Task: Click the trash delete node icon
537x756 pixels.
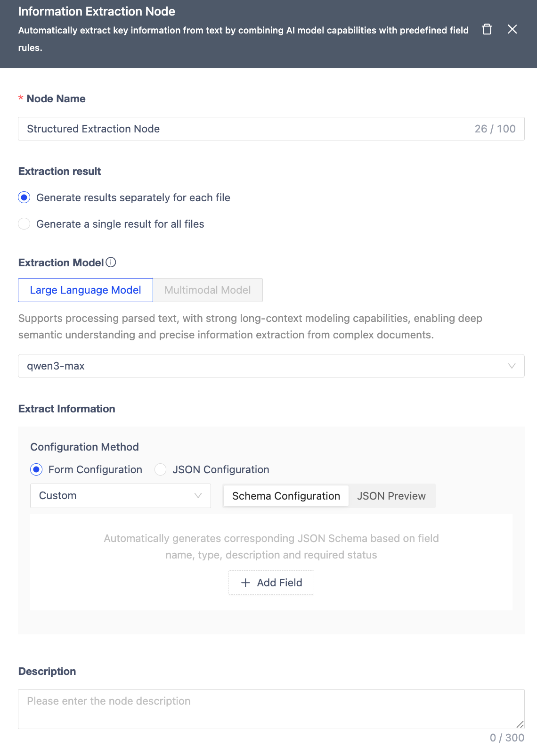Action: [x=487, y=29]
